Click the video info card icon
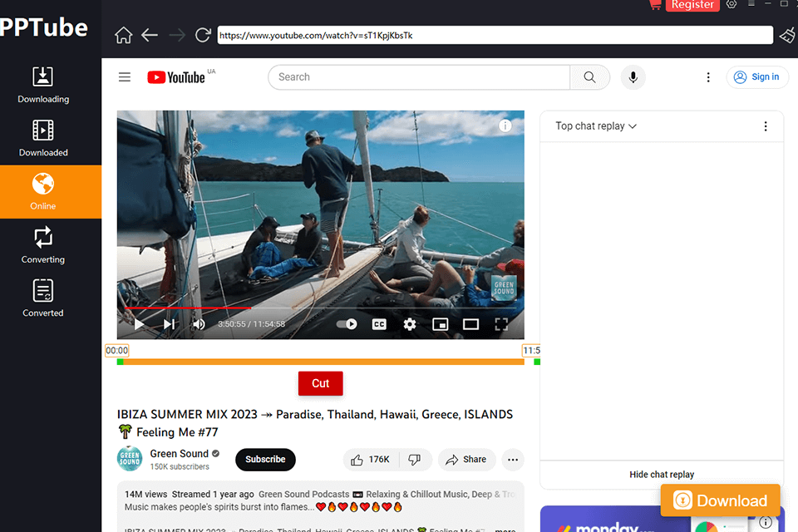The image size is (798, 532). click(505, 126)
